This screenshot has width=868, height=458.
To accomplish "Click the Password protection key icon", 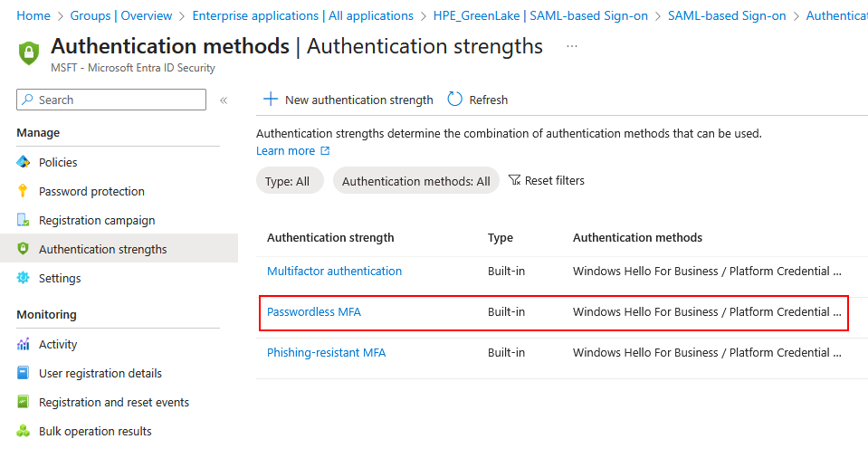I will click(24, 191).
